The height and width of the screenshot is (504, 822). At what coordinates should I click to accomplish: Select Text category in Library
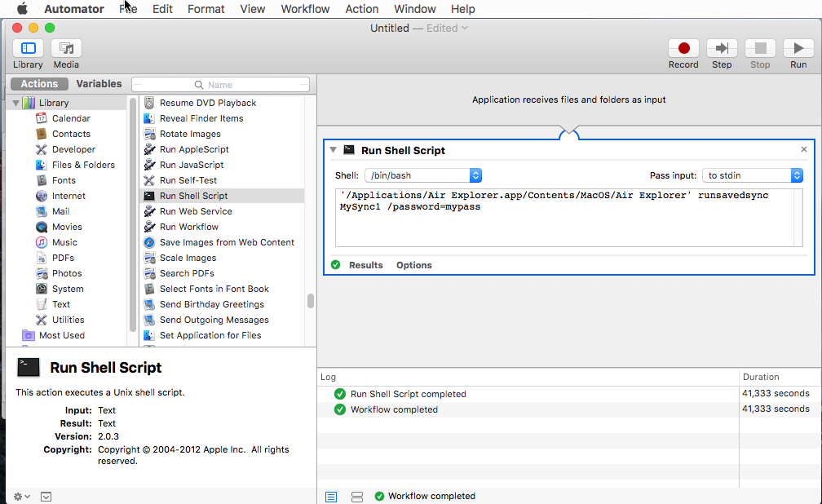point(61,304)
